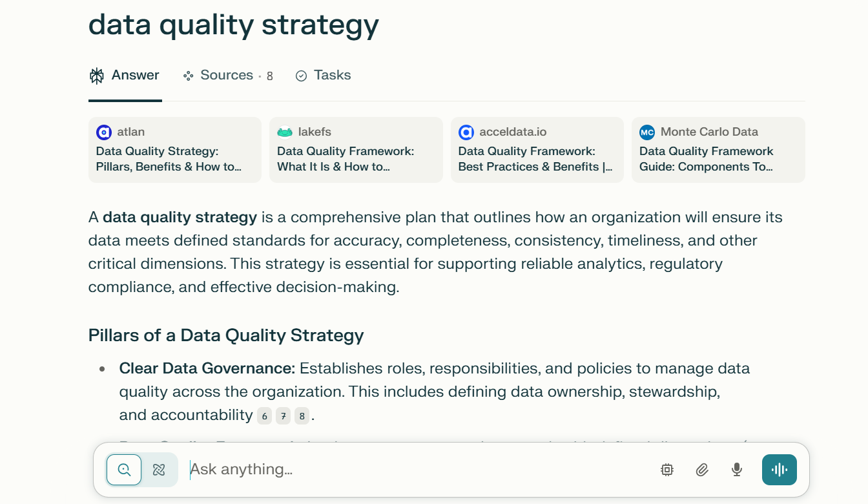The image size is (868, 504).
Task: Click the paperclip attach file icon
Action: 702,470
